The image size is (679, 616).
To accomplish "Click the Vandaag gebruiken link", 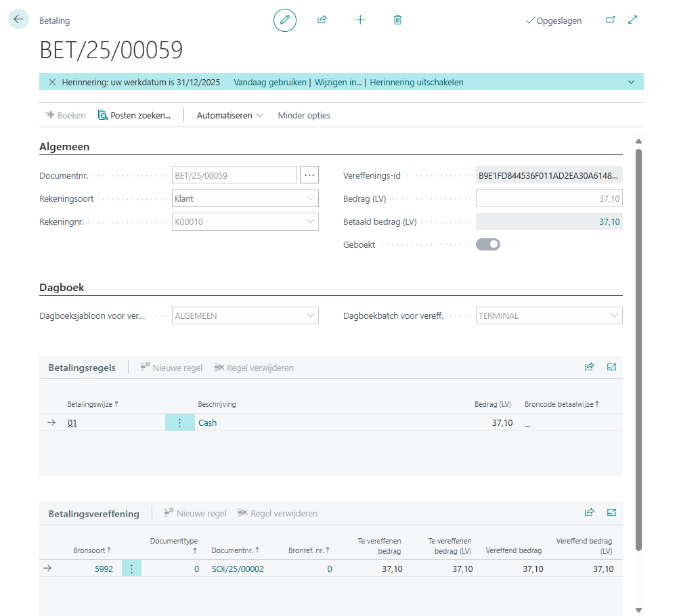I will (x=271, y=82).
